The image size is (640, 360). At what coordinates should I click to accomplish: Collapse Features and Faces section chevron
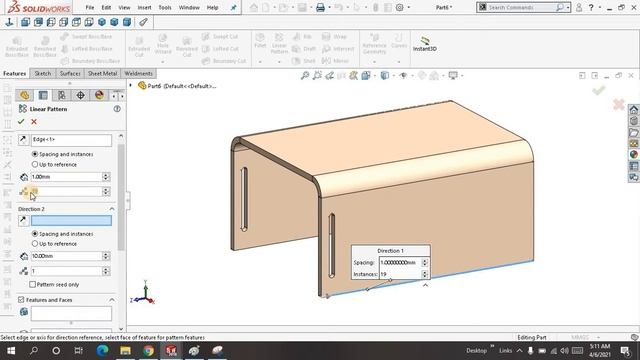111,300
